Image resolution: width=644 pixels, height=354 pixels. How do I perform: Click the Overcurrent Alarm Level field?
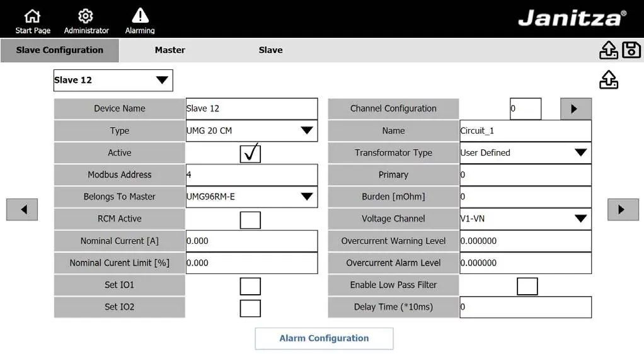(526, 263)
